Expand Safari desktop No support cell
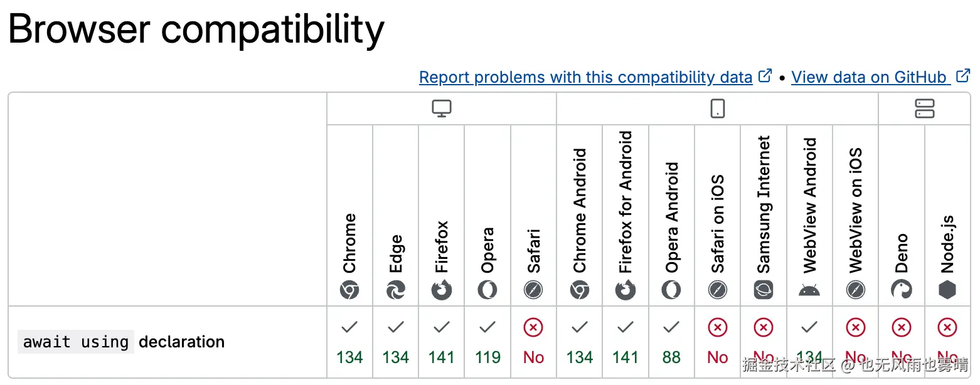The height and width of the screenshot is (385, 980). tap(533, 342)
